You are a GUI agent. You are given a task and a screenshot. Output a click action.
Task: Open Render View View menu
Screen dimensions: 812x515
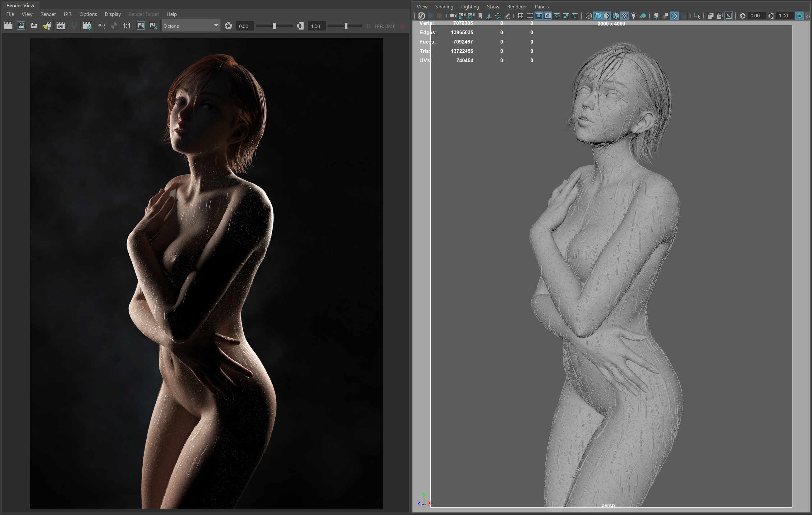[27, 14]
